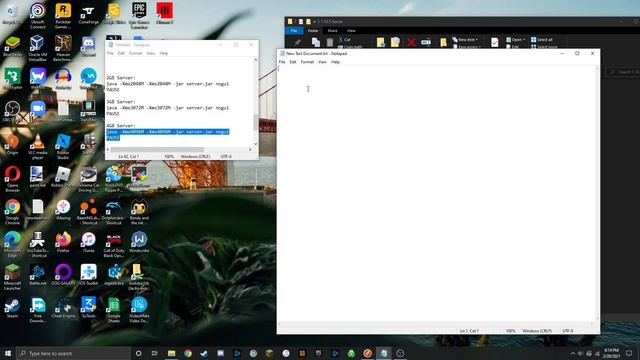Viewport: 640px width, 360px height.
Task: Click the '3GB Server:' line in Untitled Notepad
Action: [121, 102]
